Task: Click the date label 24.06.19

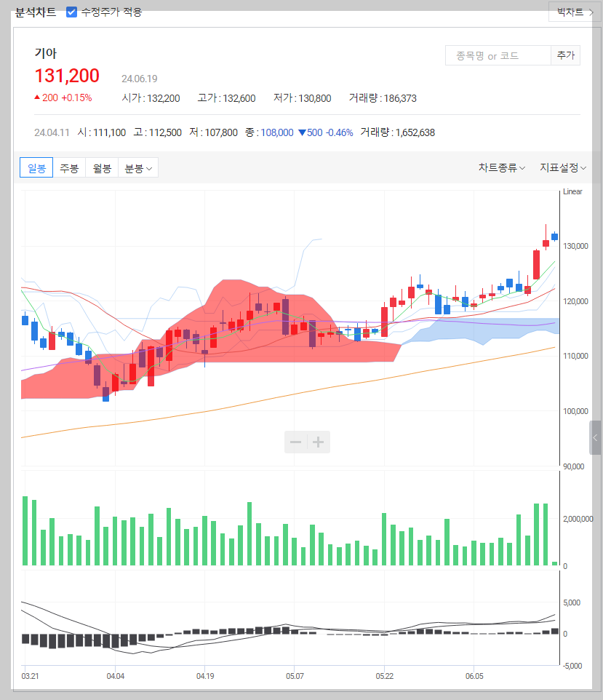Action: tap(139, 79)
